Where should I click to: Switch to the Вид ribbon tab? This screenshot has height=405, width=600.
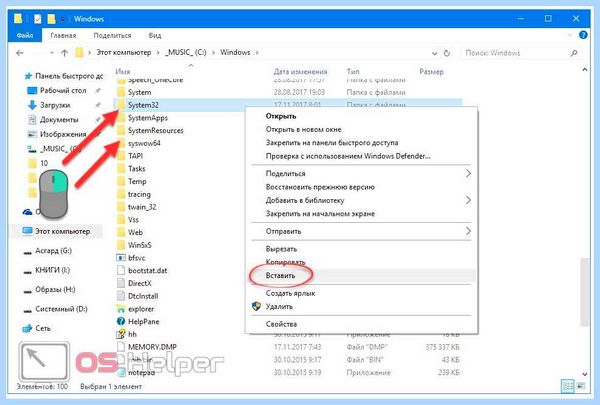pyautogui.click(x=155, y=35)
